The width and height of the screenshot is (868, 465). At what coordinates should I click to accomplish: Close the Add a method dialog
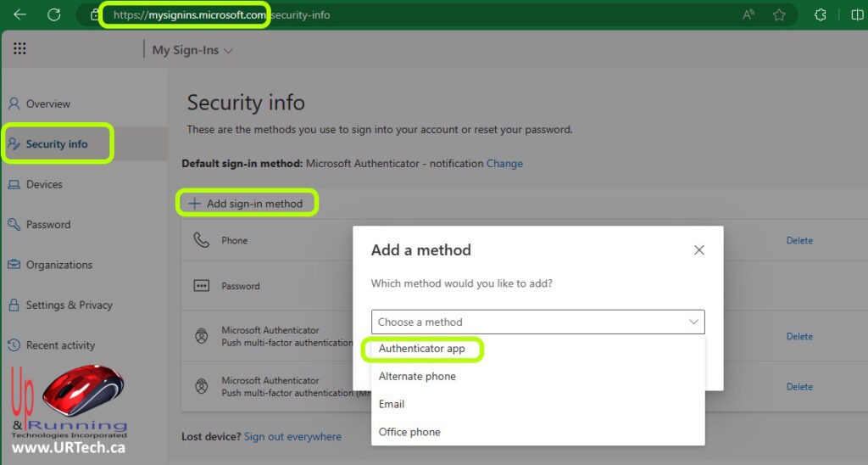point(698,250)
